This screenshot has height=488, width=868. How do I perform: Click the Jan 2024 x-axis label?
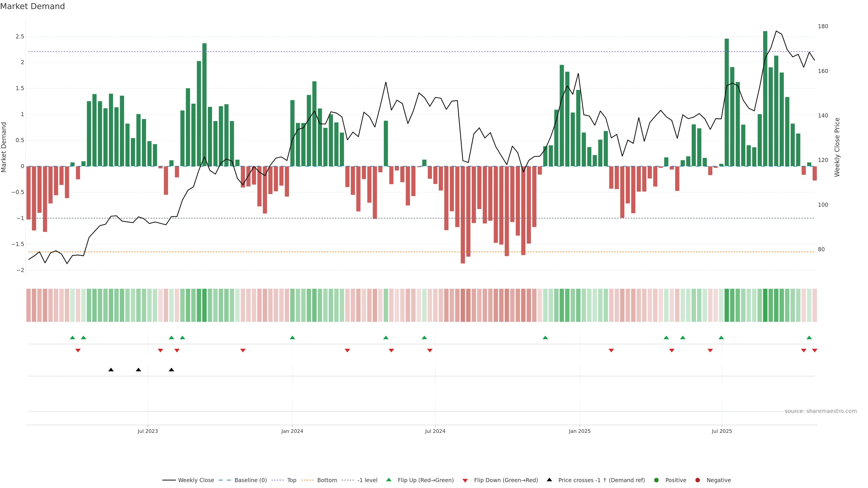[x=292, y=431]
